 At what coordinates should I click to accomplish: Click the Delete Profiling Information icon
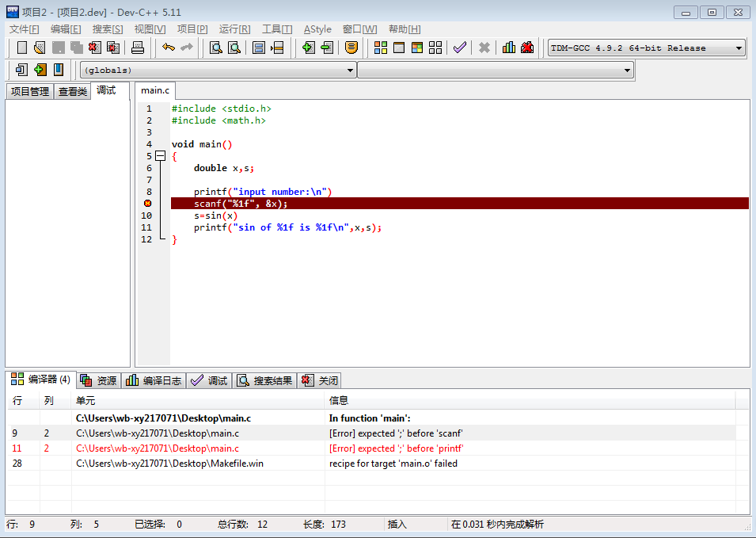tap(527, 48)
